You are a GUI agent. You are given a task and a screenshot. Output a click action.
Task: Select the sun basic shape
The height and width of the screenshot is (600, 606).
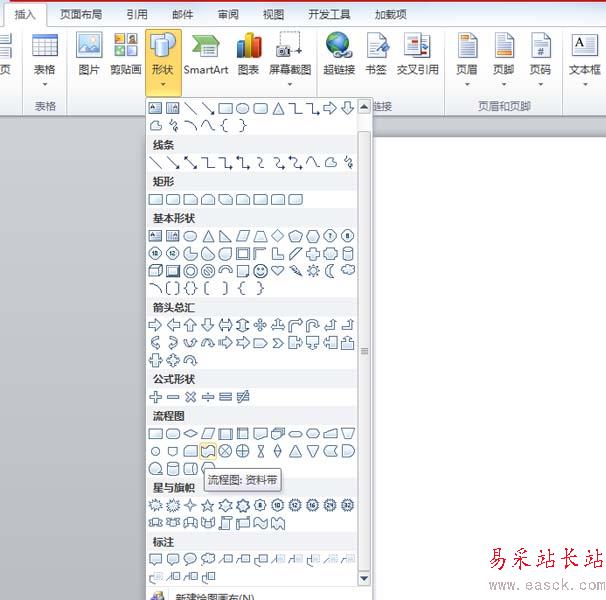313,271
